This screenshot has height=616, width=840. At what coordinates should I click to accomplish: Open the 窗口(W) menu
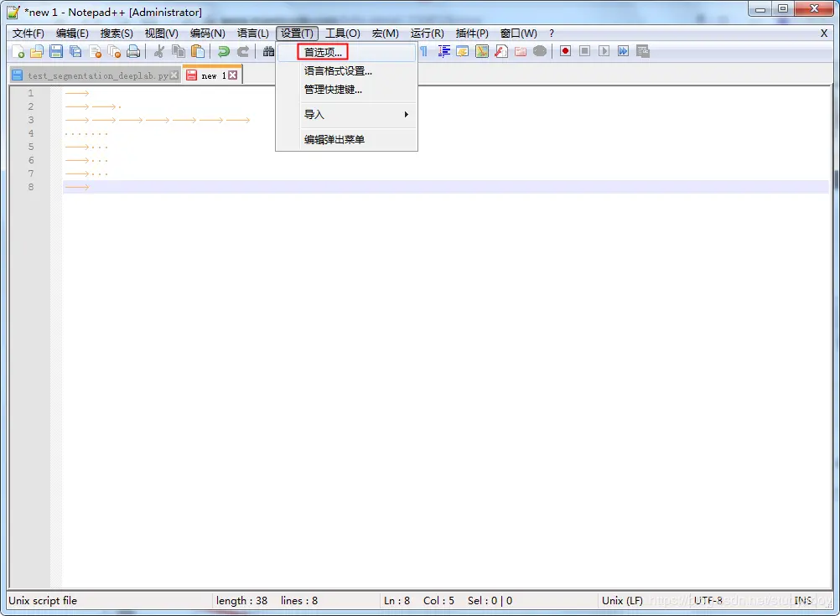click(518, 34)
